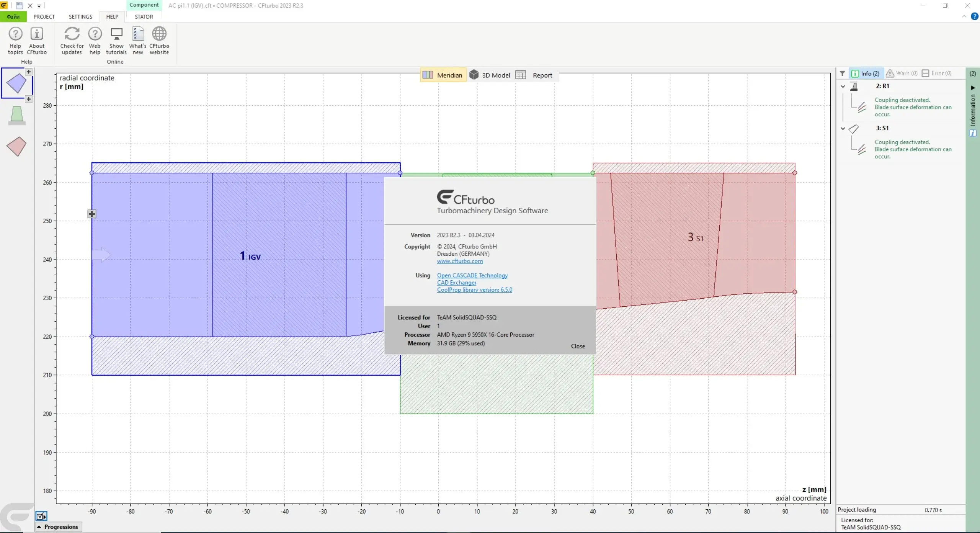
Task: Add component after IGV using lower plus
Action: (28, 99)
